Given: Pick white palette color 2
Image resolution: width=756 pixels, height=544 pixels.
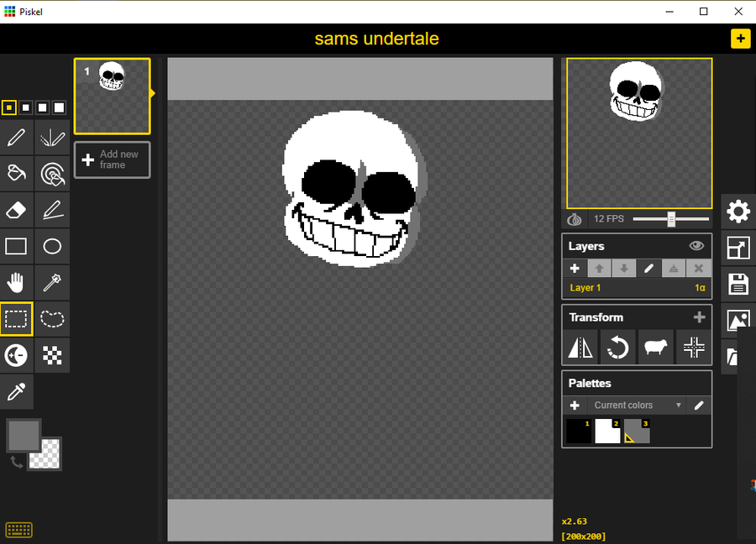Looking at the screenshot, I should (x=607, y=431).
